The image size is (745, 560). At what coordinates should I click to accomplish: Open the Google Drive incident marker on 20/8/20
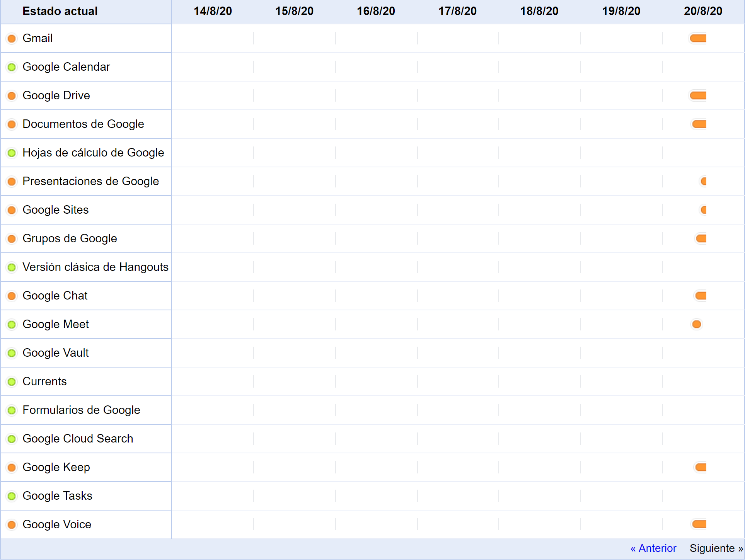698,95
